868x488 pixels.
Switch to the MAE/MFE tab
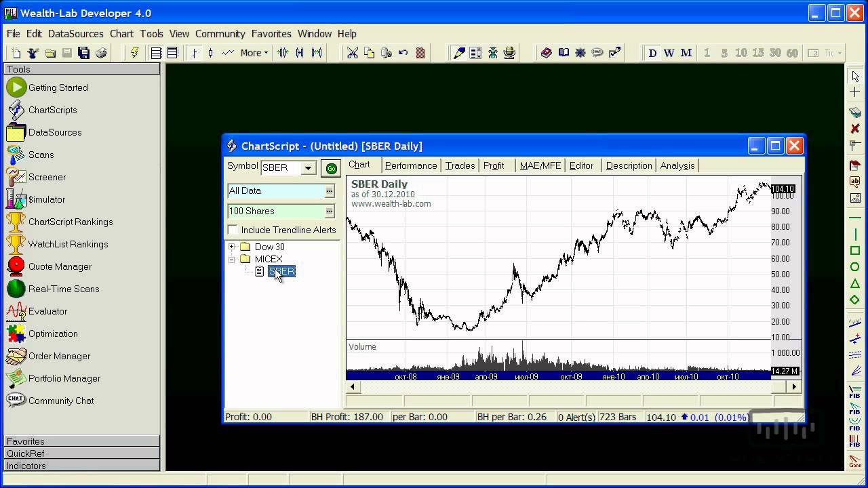[x=540, y=165]
